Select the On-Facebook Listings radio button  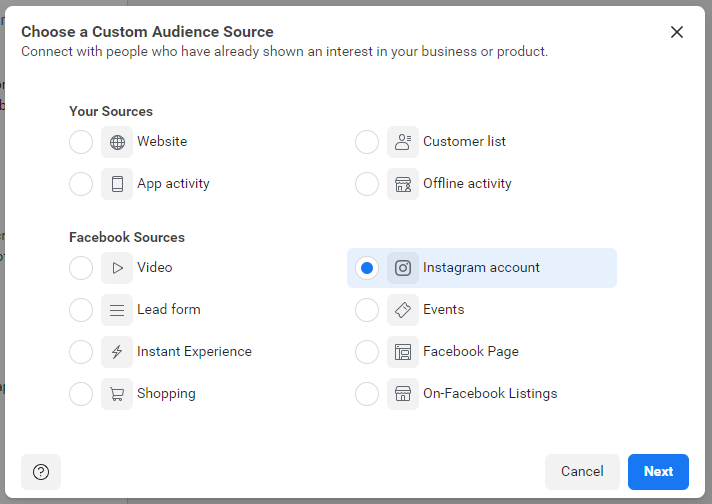(x=367, y=394)
